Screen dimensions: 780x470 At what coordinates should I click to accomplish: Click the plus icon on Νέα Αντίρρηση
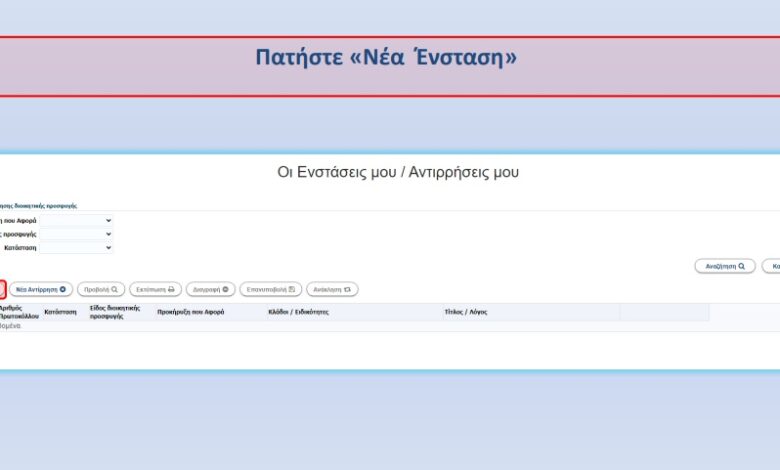coord(63,289)
